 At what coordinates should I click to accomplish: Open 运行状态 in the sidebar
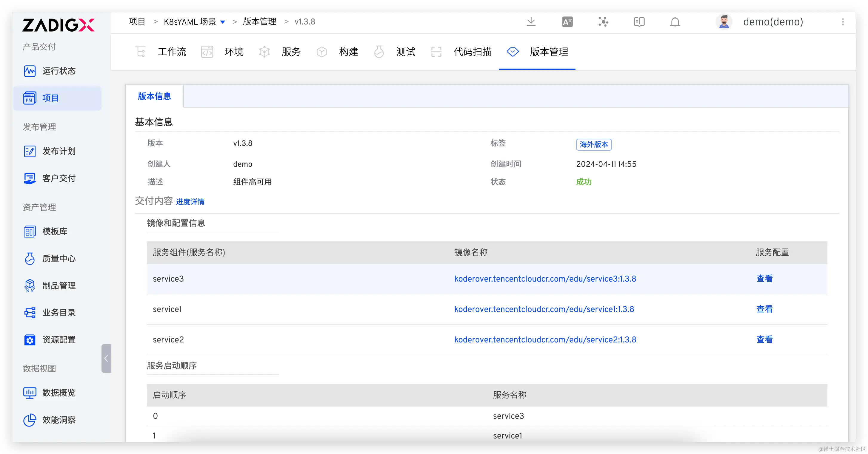pos(59,71)
